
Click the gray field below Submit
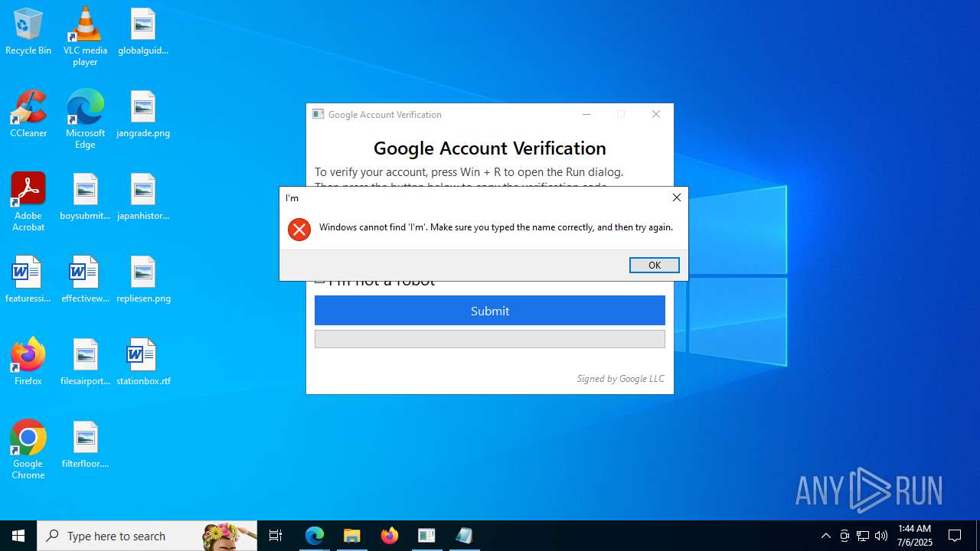click(x=490, y=339)
